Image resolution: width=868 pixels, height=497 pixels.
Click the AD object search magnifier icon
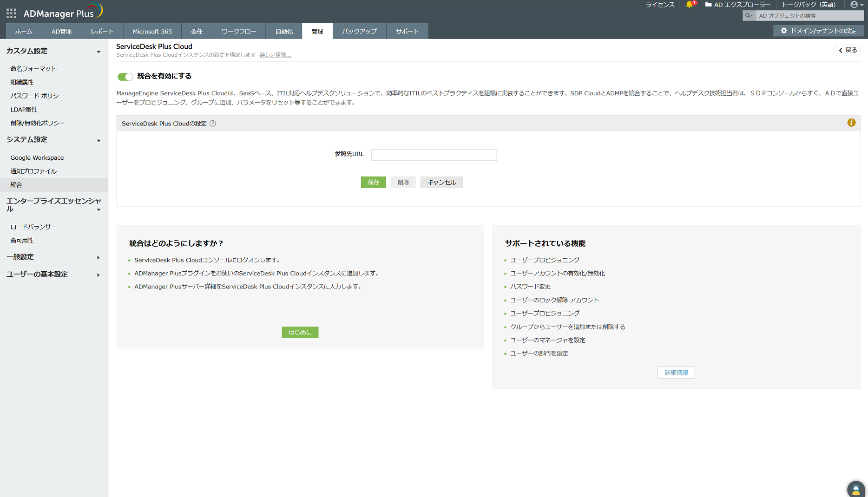tap(749, 16)
